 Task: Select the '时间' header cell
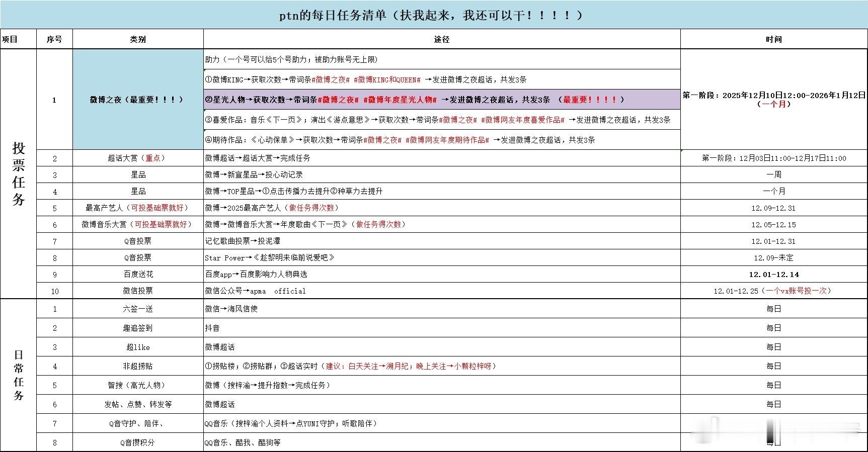pyautogui.click(x=774, y=39)
